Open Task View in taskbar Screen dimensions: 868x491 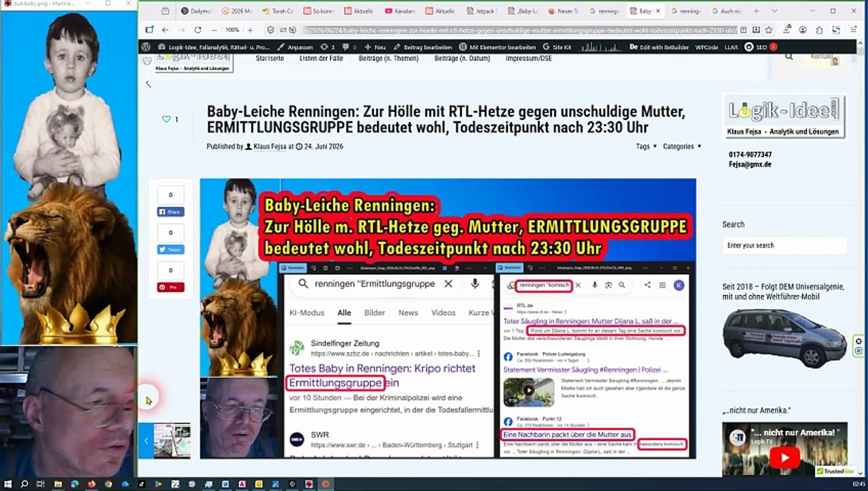point(41,484)
